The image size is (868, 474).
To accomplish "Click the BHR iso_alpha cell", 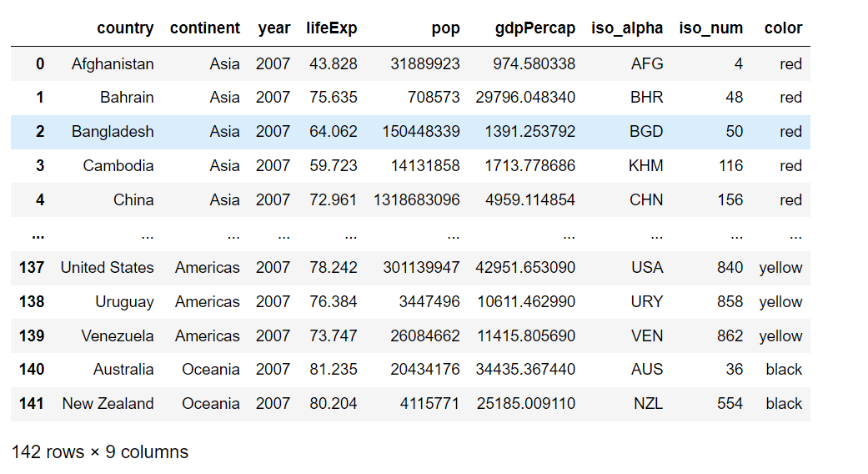I will pyautogui.click(x=646, y=98).
